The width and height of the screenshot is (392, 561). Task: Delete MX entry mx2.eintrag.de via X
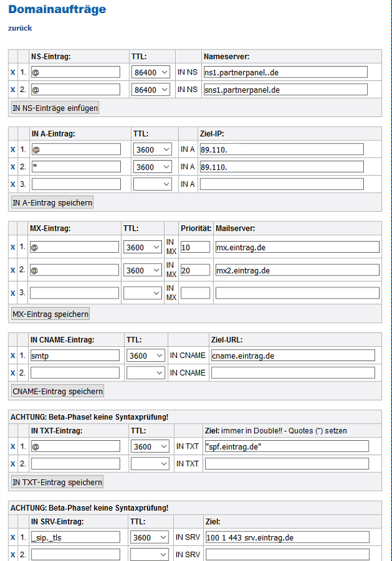pos(13,270)
